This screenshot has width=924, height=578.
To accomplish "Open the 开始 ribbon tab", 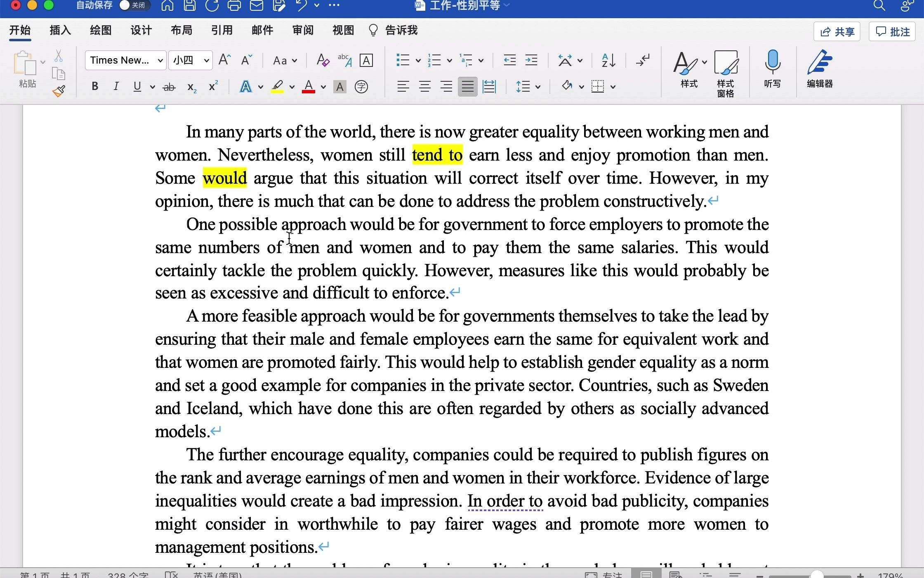I will [20, 30].
